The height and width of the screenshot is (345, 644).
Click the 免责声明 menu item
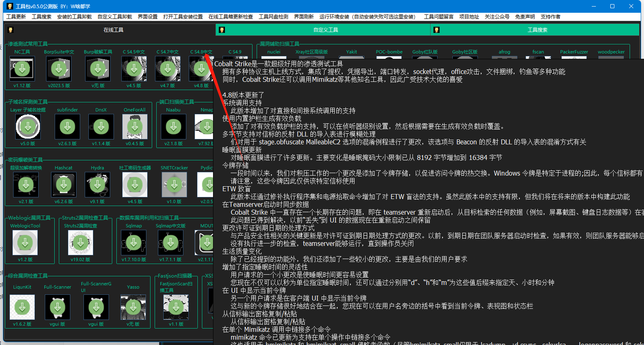click(525, 17)
